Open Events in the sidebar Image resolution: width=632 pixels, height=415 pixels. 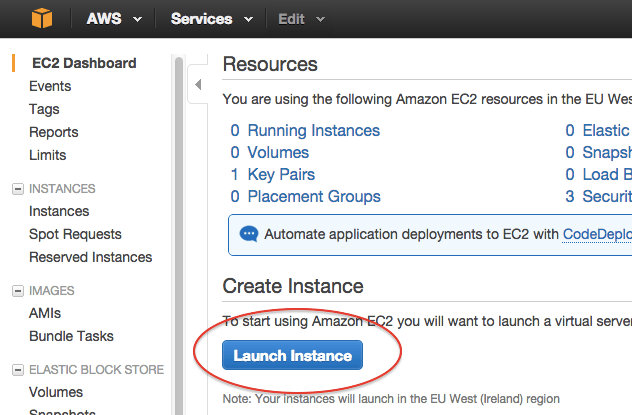click(50, 86)
